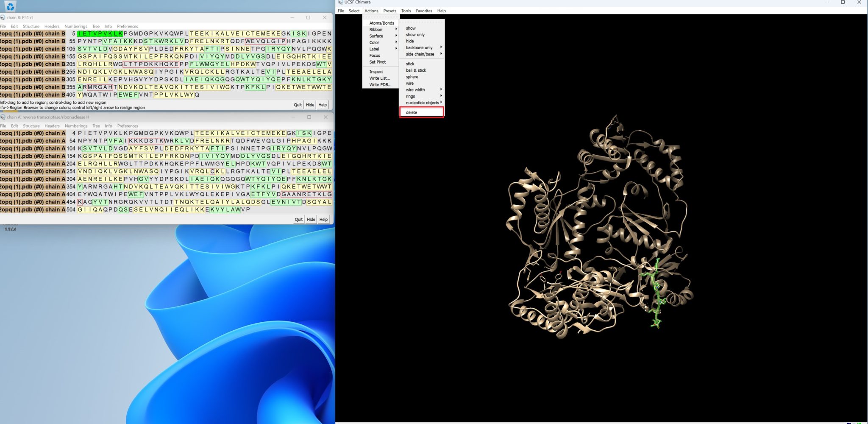
Task: Select ball & stick display style
Action: pos(416,70)
